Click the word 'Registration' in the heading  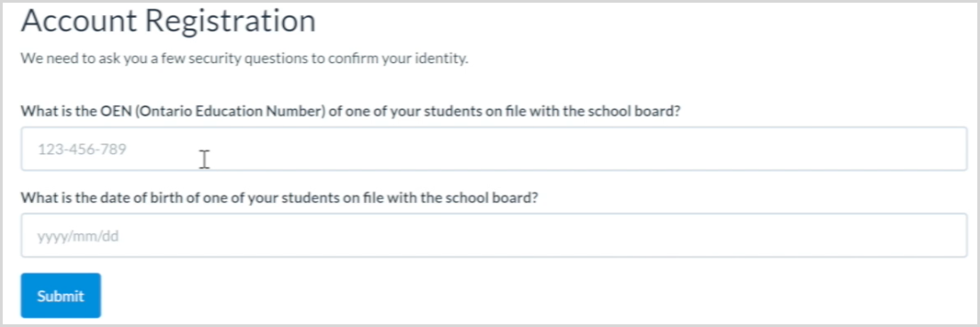[231, 21]
